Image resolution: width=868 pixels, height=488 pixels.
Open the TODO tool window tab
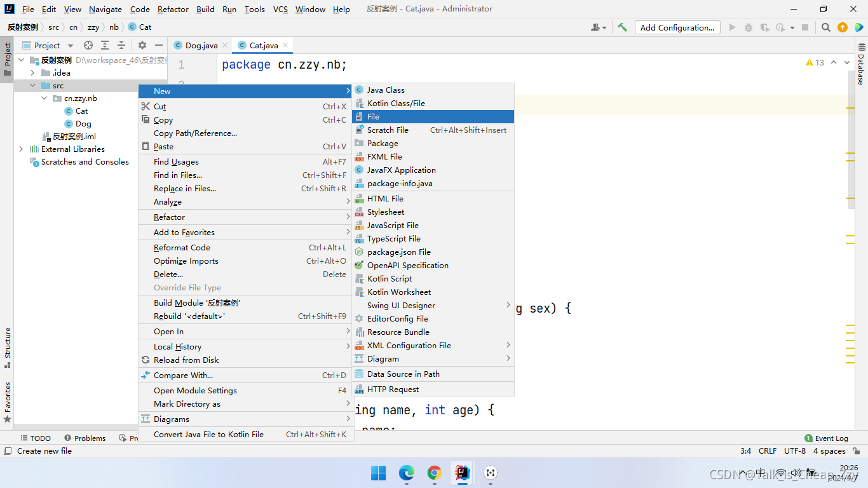pos(35,438)
